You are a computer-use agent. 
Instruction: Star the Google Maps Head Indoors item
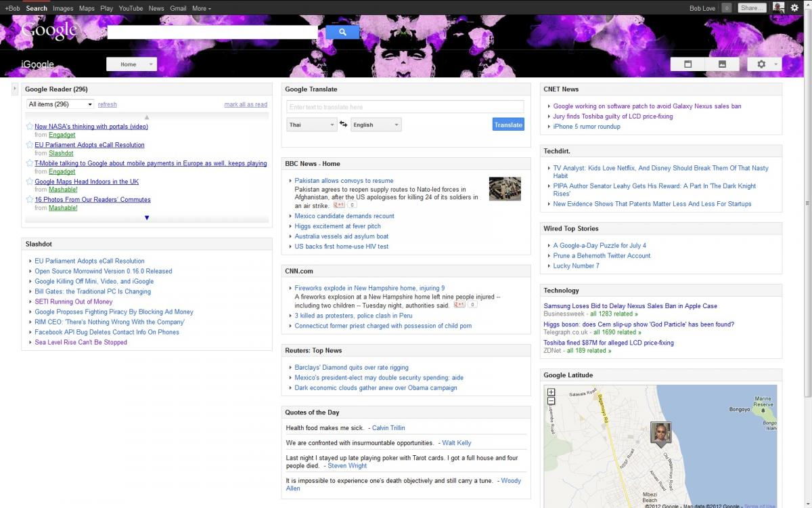tap(29, 181)
